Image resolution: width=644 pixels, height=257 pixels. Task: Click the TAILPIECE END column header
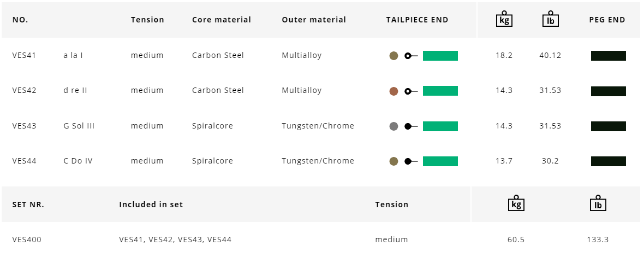[417, 20]
